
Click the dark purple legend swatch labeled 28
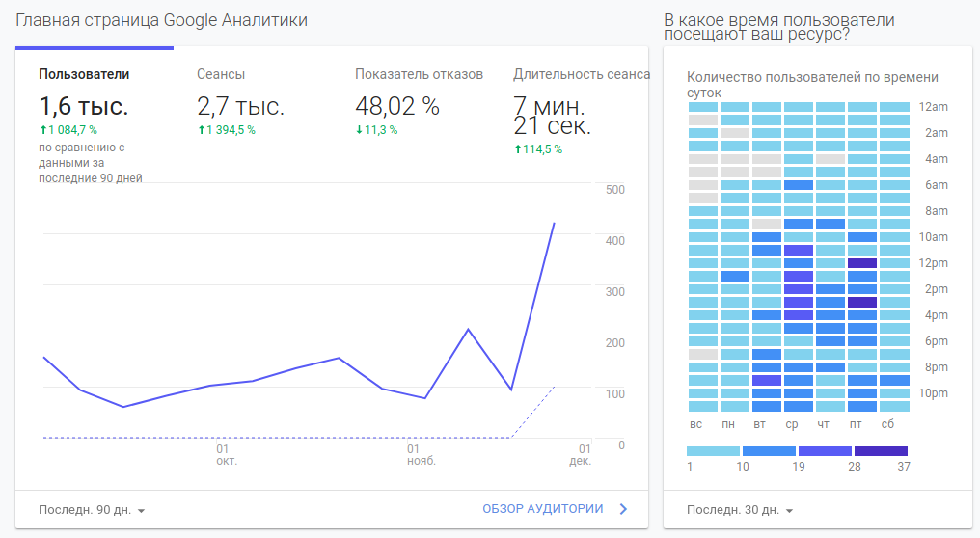[x=881, y=451]
